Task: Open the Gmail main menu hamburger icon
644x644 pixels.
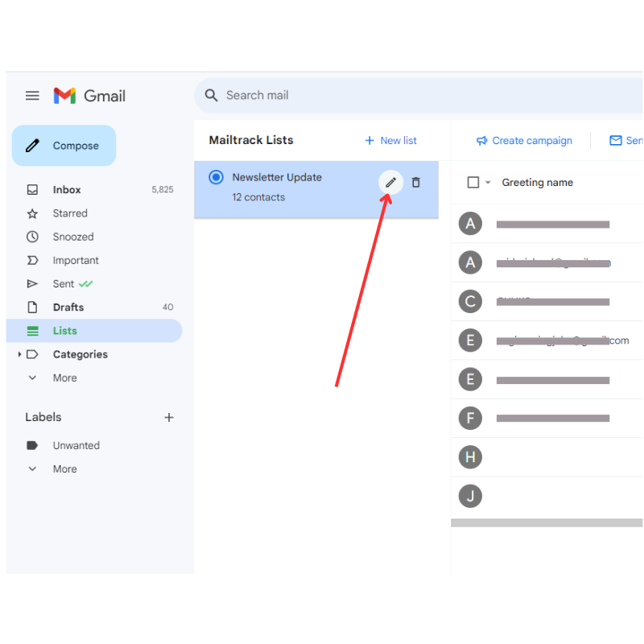Action: tap(32, 96)
